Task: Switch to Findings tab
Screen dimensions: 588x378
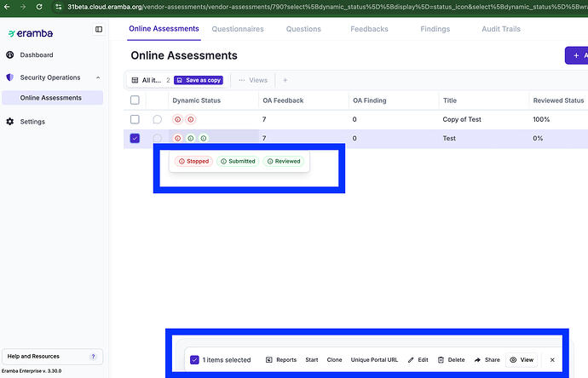Action: [x=435, y=29]
